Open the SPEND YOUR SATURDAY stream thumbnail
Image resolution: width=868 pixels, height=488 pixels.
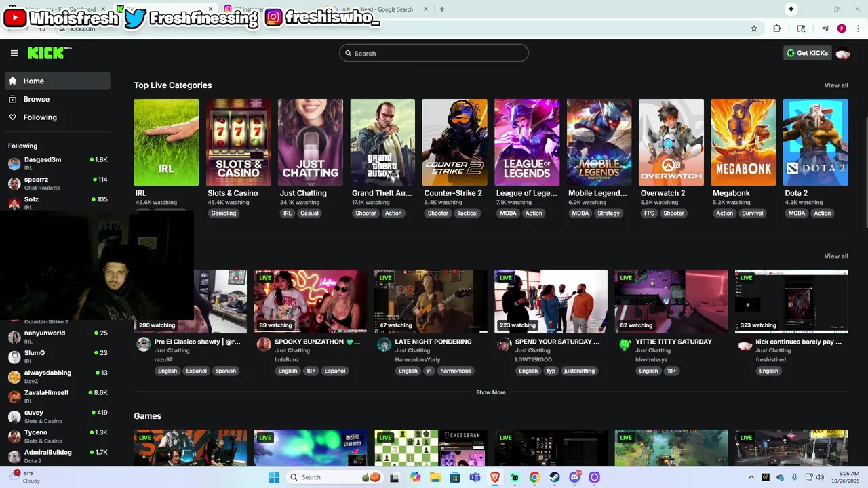coord(551,302)
